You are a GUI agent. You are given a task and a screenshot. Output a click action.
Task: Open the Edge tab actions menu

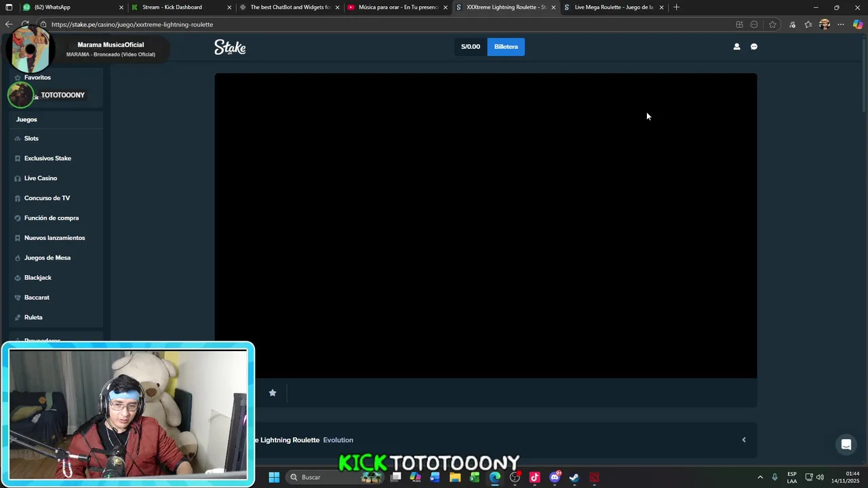coord(9,7)
